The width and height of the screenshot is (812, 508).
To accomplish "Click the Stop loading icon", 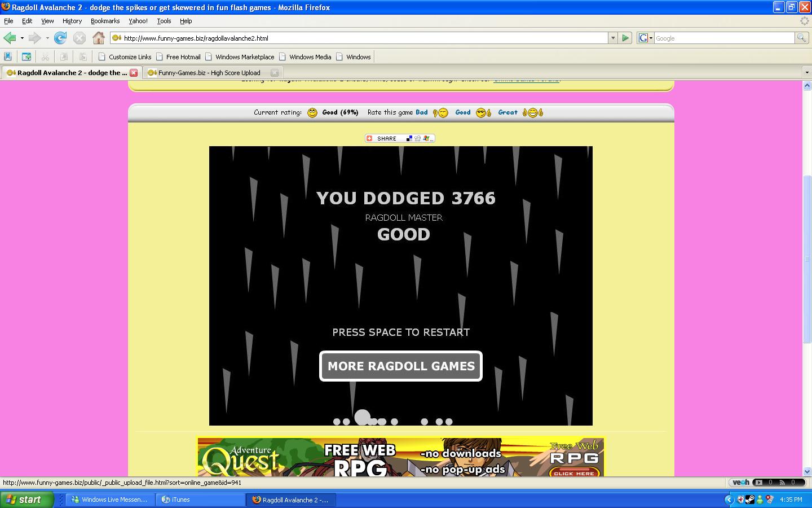I will click(x=80, y=38).
